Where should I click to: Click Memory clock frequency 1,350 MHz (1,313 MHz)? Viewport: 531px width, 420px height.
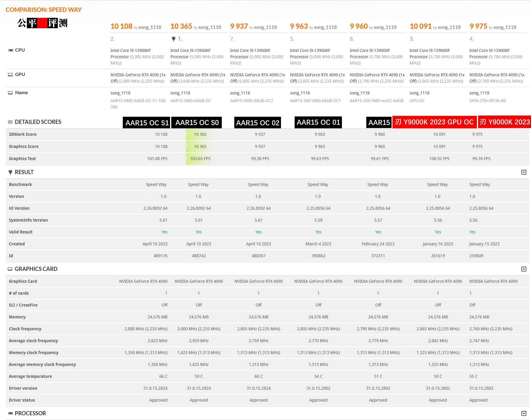tap(146, 353)
